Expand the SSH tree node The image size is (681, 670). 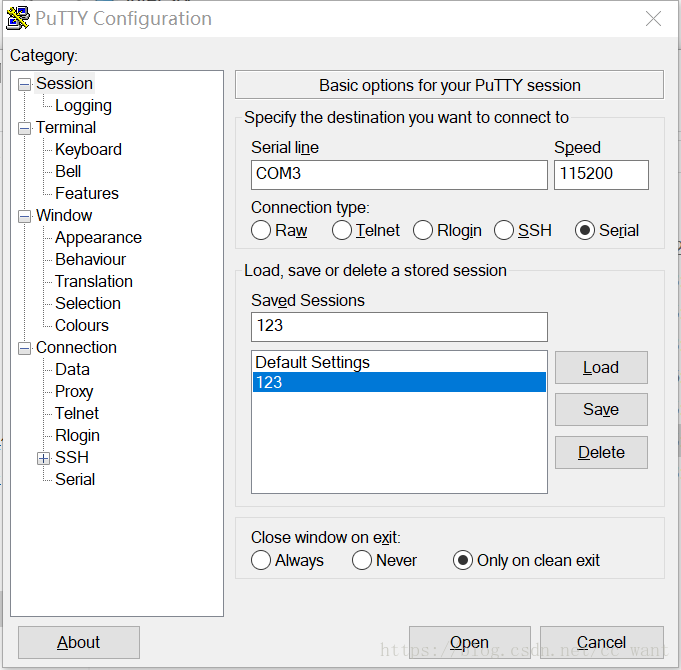coord(43,458)
